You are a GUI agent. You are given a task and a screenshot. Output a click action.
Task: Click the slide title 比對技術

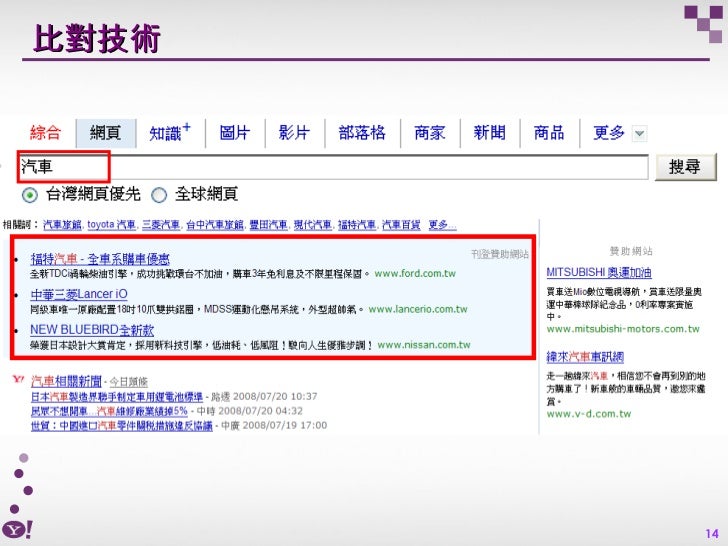pos(97,39)
